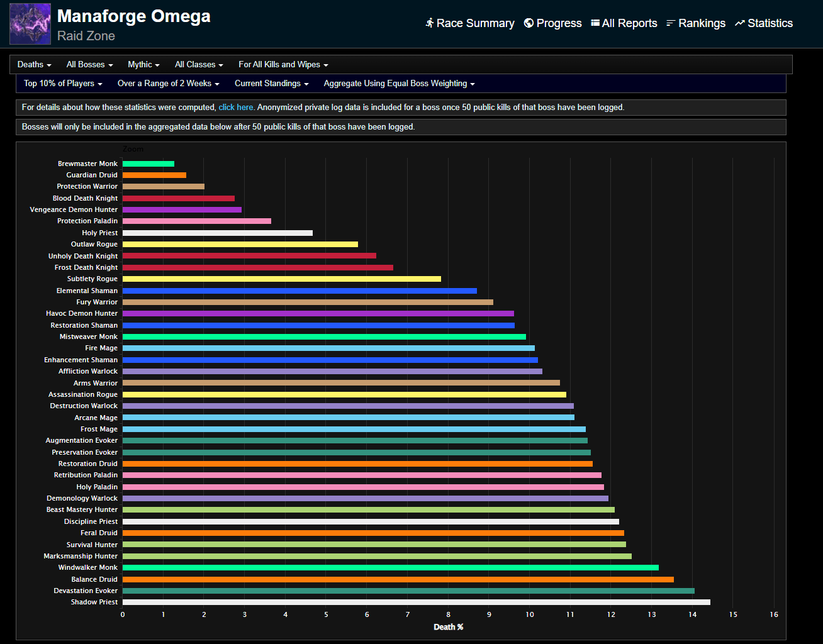Click the Brewmaster Monk green bar
This screenshot has width=823, height=644.
[148, 164]
